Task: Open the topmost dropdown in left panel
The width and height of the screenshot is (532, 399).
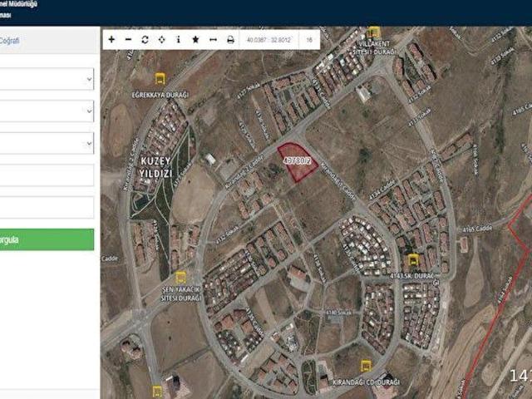Action: pos(47,79)
